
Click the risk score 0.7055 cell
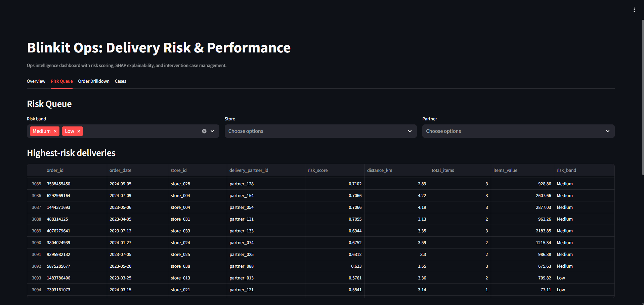tap(335, 219)
